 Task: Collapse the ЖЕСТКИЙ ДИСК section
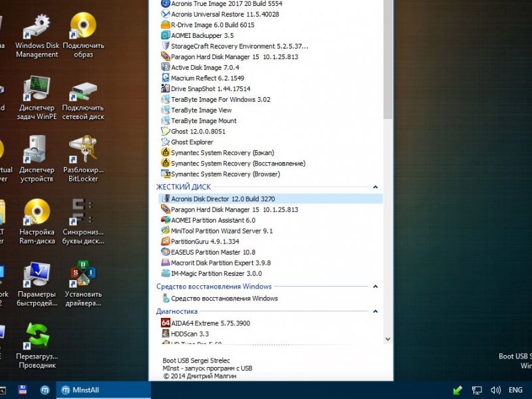tap(375, 187)
